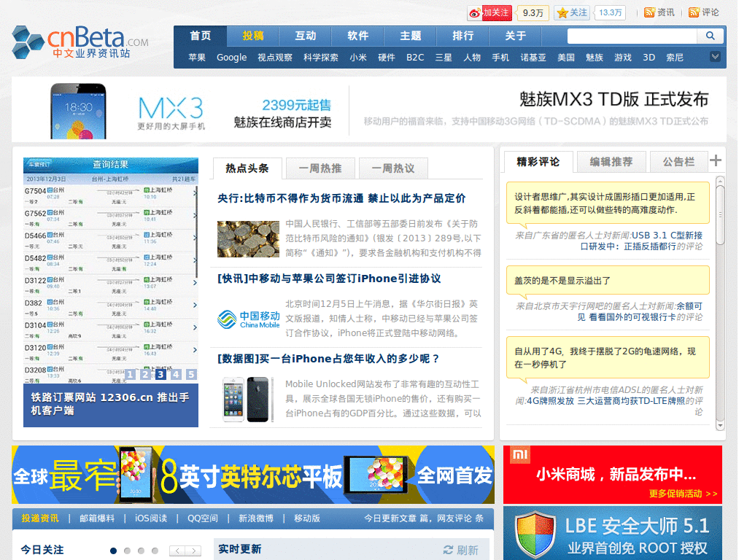Click previous arrow in 今日关注
Viewport: 747px width, 560px height.
coord(177,551)
